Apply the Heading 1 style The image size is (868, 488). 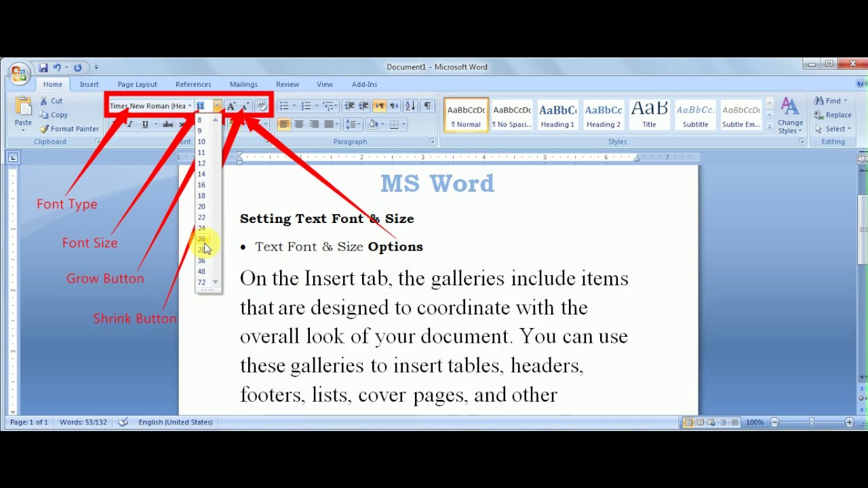tap(557, 115)
